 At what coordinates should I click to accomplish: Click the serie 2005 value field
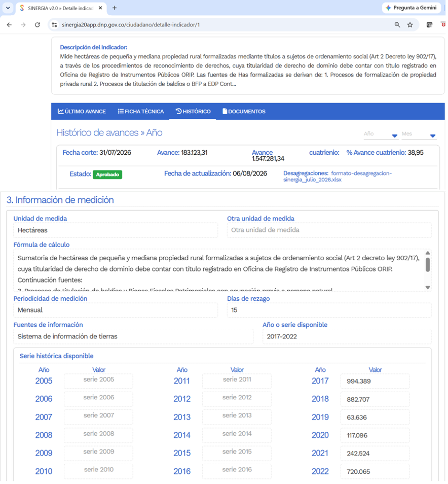coord(98,381)
